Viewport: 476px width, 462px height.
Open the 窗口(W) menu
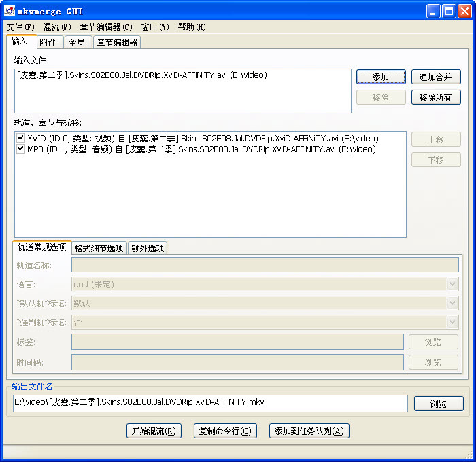tap(155, 27)
